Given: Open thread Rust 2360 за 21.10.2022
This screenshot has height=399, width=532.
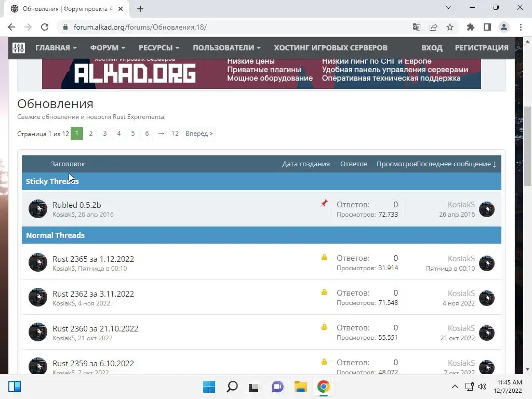Looking at the screenshot, I should [x=96, y=329].
